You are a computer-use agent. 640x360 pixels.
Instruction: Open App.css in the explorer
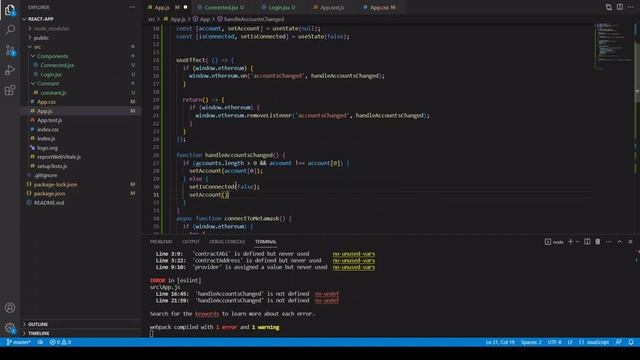(46, 102)
